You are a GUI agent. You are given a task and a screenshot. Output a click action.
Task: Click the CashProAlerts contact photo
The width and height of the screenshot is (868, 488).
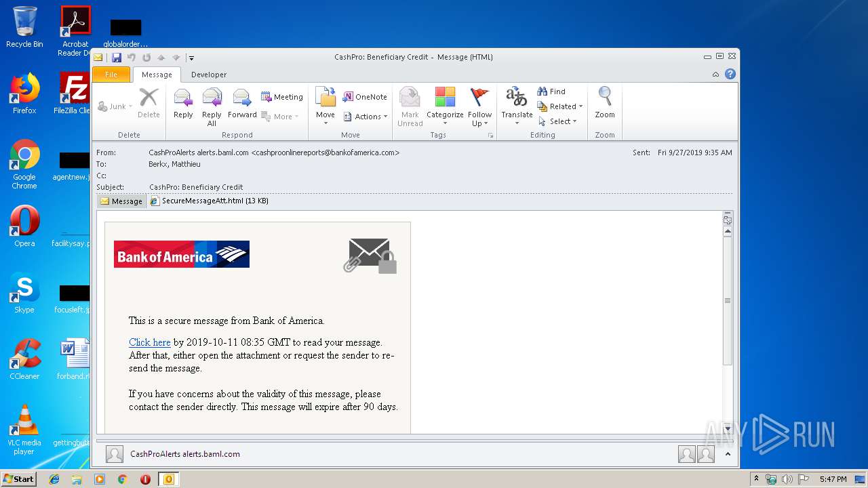tap(115, 454)
